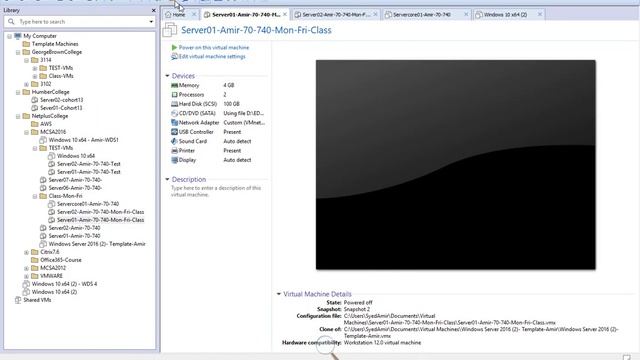Image resolution: width=640 pixels, height=360 pixels.
Task: Expand the VMWARE folder
Action: pos(27,276)
